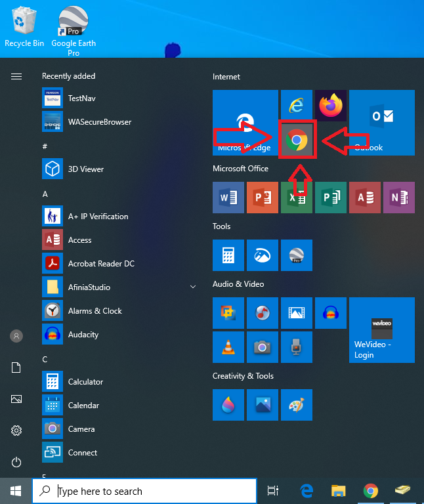Image resolution: width=424 pixels, height=504 pixels.
Task: Open the Access tile under Microsoft Office
Action: point(365,198)
